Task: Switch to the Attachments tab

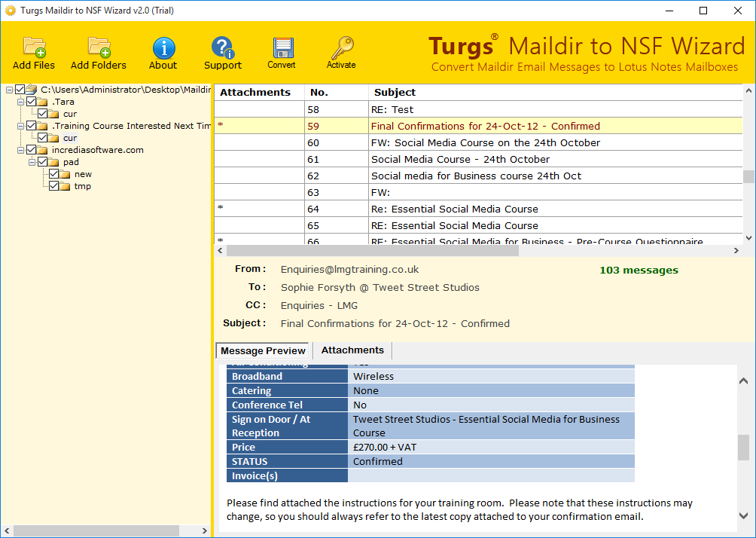Action: (x=352, y=350)
